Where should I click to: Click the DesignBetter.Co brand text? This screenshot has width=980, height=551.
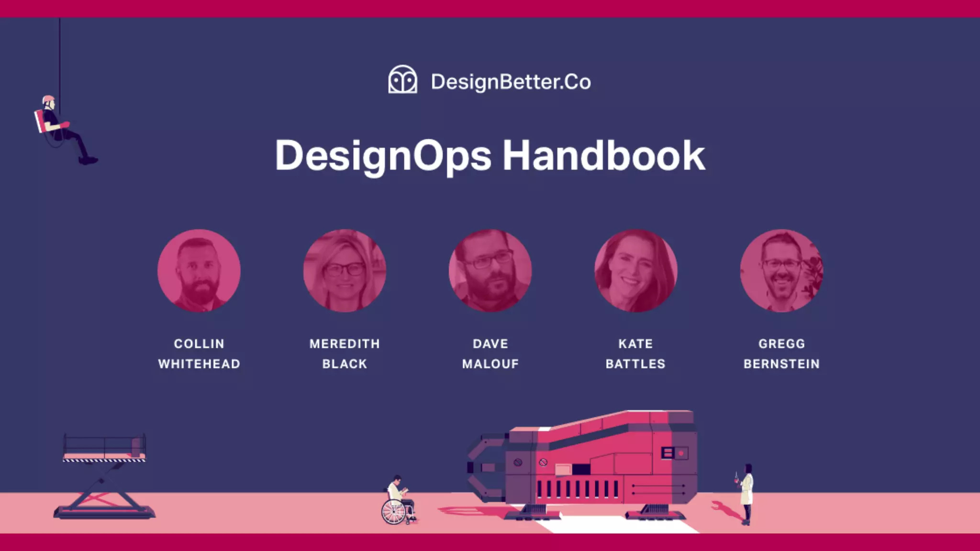[x=511, y=82]
